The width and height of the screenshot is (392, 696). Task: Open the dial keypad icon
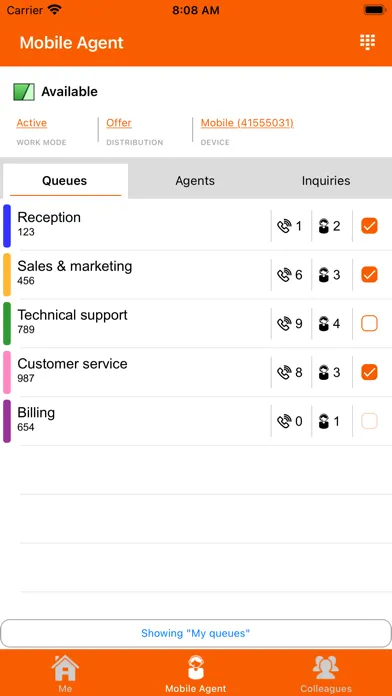[367, 42]
